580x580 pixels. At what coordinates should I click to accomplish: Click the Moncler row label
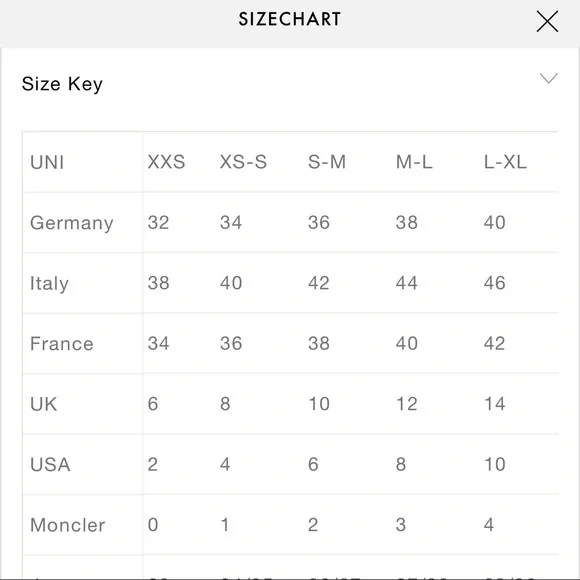(x=68, y=525)
